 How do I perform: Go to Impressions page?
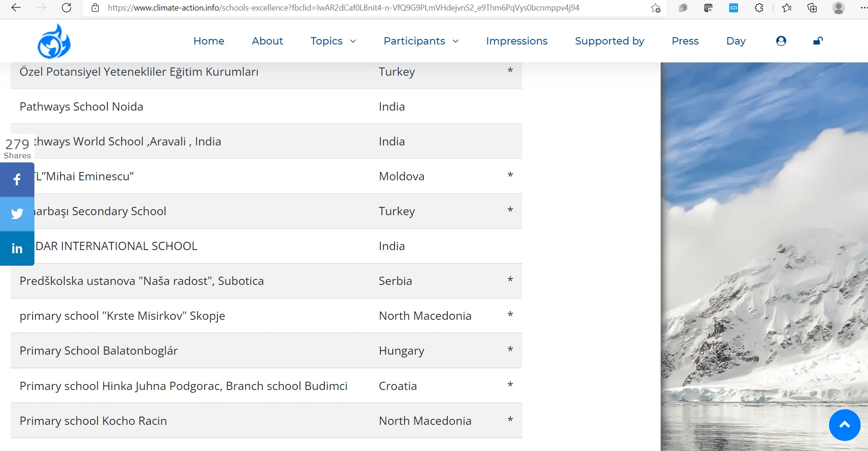point(517,41)
